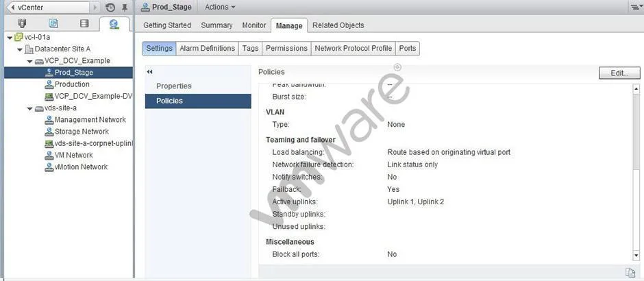The image size is (644, 281).
Task: Select the Storage Network label
Action: pyautogui.click(x=82, y=132)
